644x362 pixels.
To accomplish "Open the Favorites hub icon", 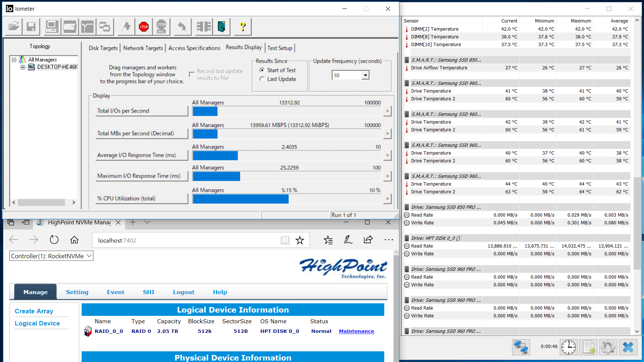I will [328, 240].
